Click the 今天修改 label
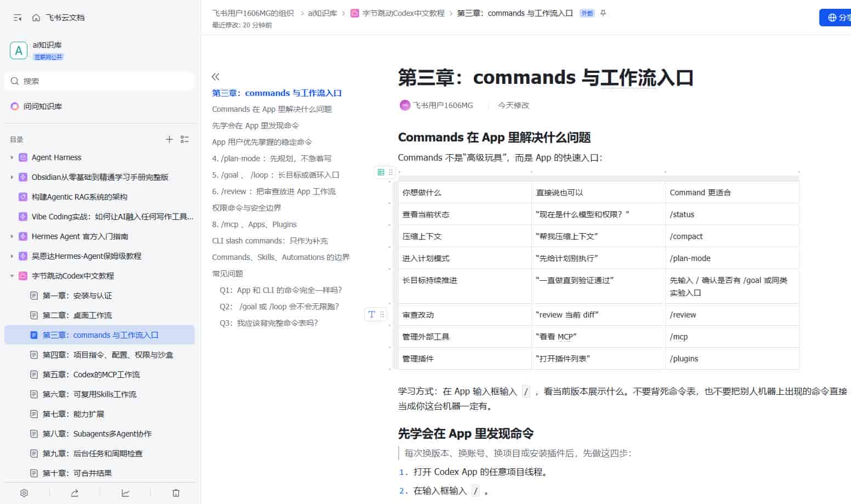The image size is (851, 504). point(513,105)
